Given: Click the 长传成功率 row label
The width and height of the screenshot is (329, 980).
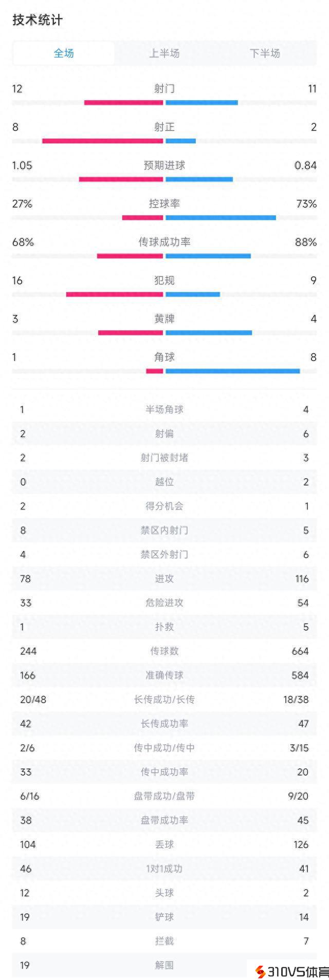Looking at the screenshot, I should point(164,723).
